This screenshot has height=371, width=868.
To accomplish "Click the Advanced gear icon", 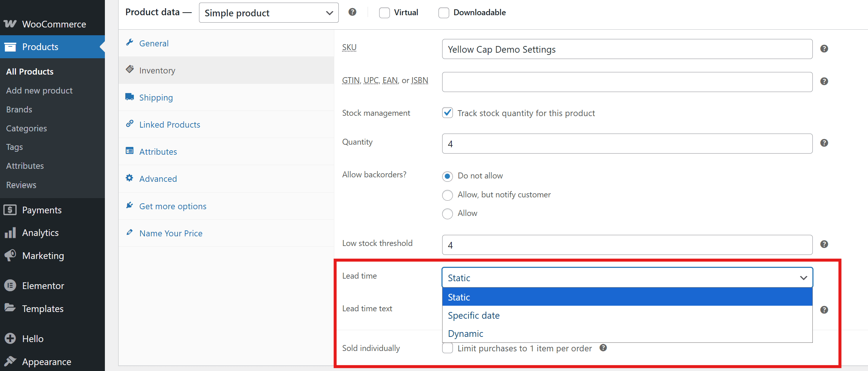I will point(129,178).
